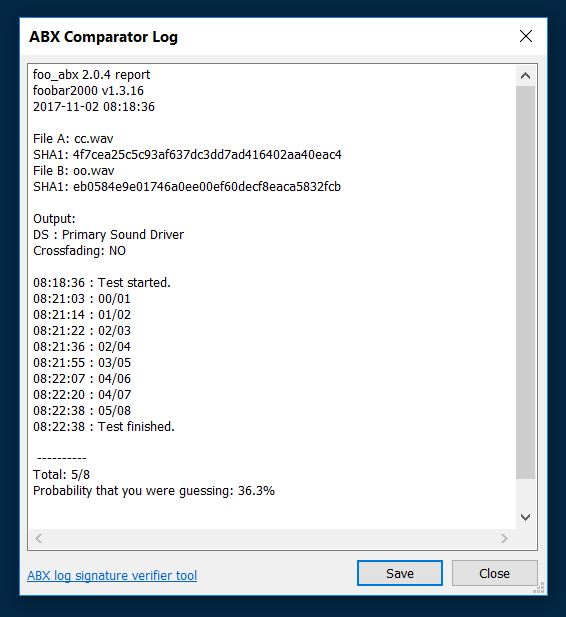Image resolution: width=566 pixels, height=617 pixels.
Task: Click the File B oo.wav line
Action: [x=74, y=171]
